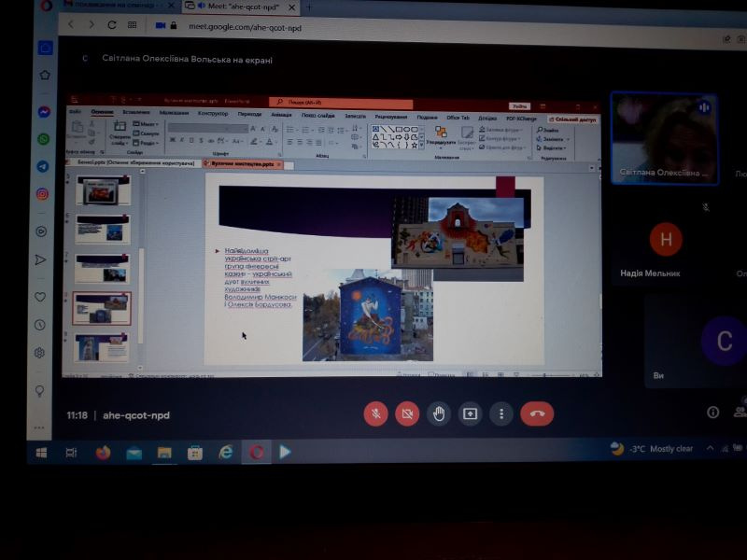
Task: Open the Windows Start menu
Action: click(x=41, y=453)
